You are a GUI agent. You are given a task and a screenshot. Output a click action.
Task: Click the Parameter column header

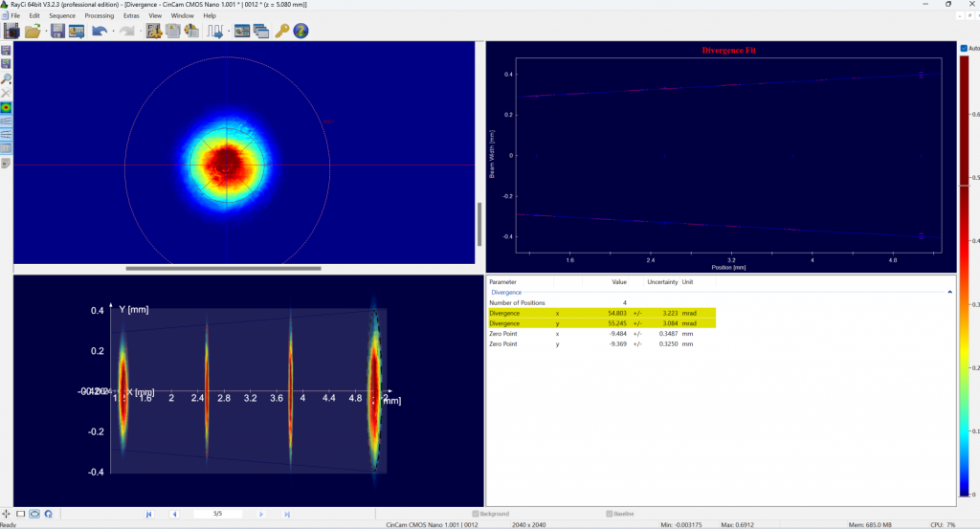[502, 282]
